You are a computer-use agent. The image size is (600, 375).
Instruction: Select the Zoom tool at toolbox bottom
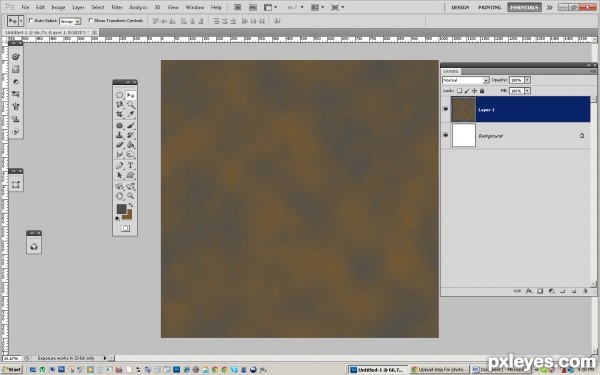[x=130, y=196]
